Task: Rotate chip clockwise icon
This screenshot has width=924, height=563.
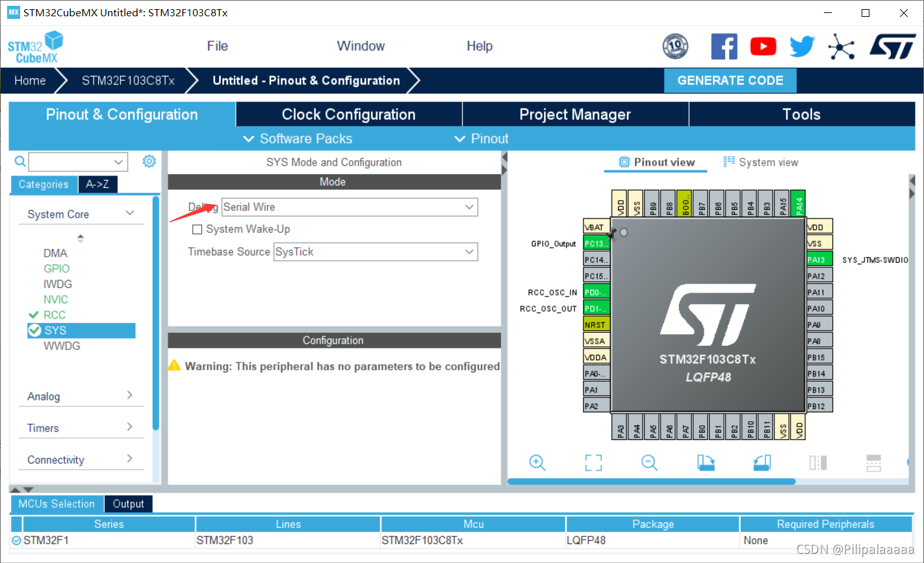Action: click(x=706, y=462)
